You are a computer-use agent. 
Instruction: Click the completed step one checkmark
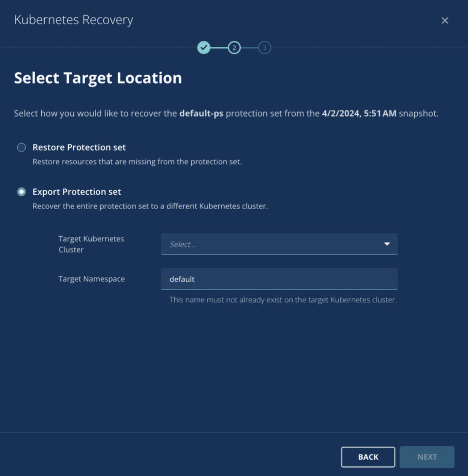point(204,47)
